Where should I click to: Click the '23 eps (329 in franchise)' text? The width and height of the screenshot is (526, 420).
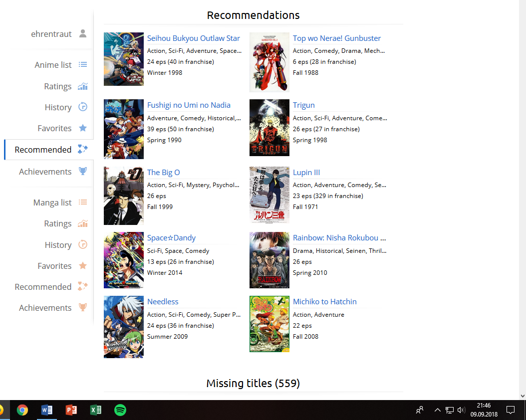(x=328, y=196)
